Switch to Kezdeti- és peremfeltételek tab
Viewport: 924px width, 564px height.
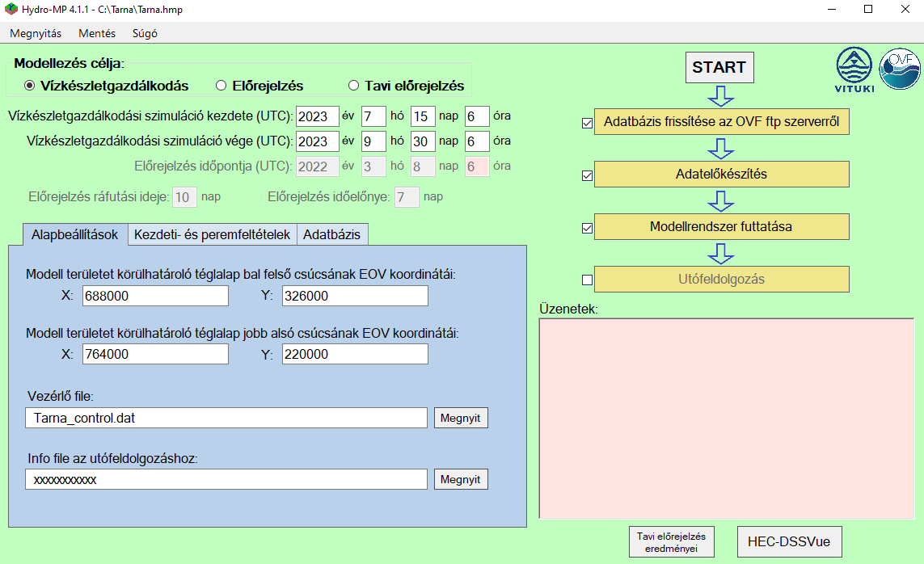(x=212, y=234)
